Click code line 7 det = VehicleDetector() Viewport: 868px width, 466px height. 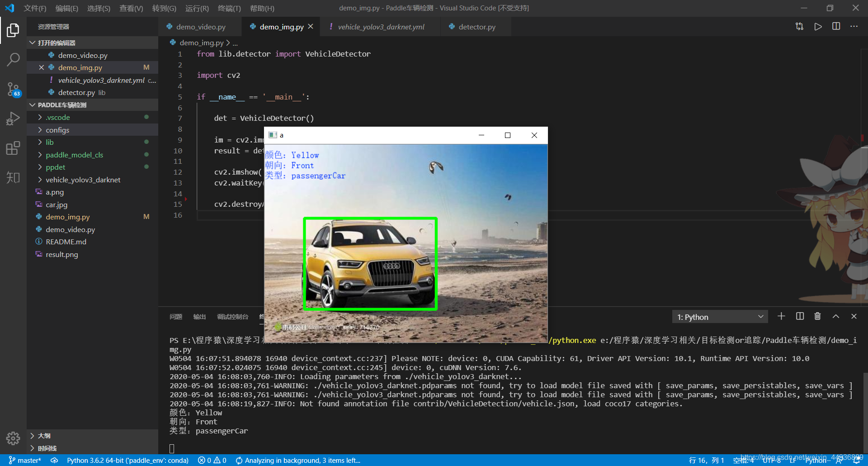click(264, 118)
